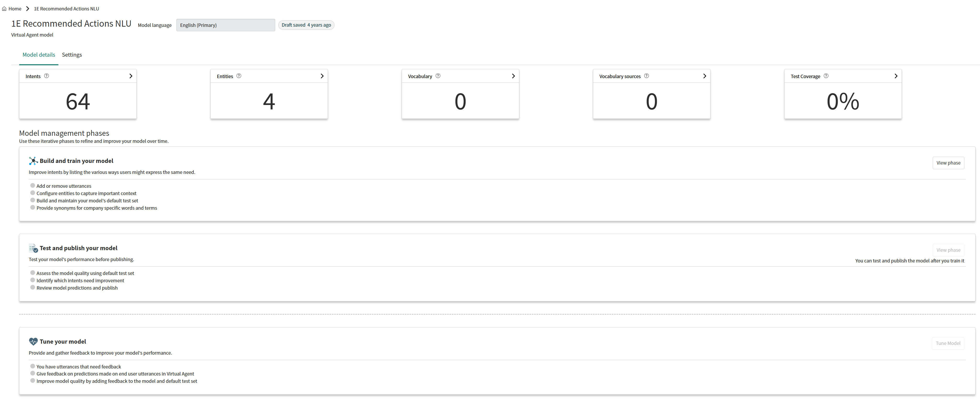The image size is (980, 399).
Task: Click Test and publish checklist icon
Action: [33, 249]
